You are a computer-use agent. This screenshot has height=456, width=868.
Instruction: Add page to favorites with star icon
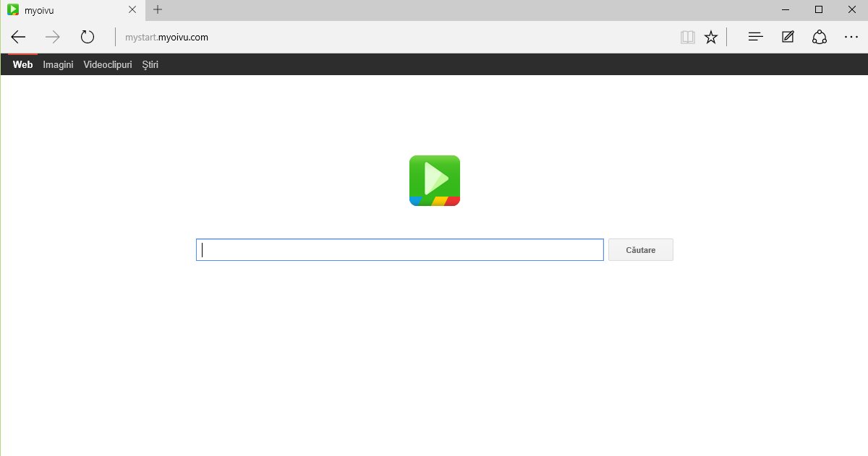[711, 37]
